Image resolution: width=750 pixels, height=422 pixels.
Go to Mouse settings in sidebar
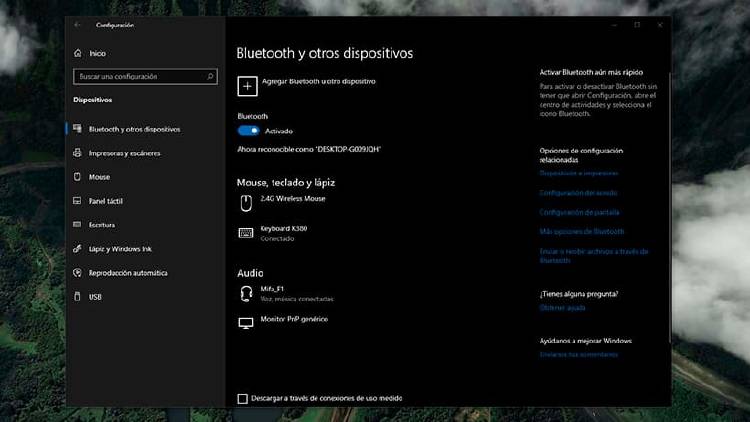[99, 177]
